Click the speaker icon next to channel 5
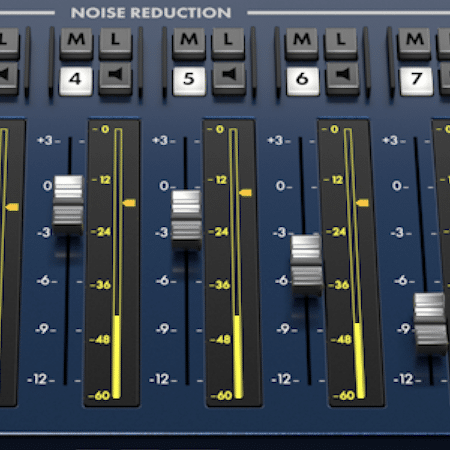The height and width of the screenshot is (450, 450). point(229,78)
